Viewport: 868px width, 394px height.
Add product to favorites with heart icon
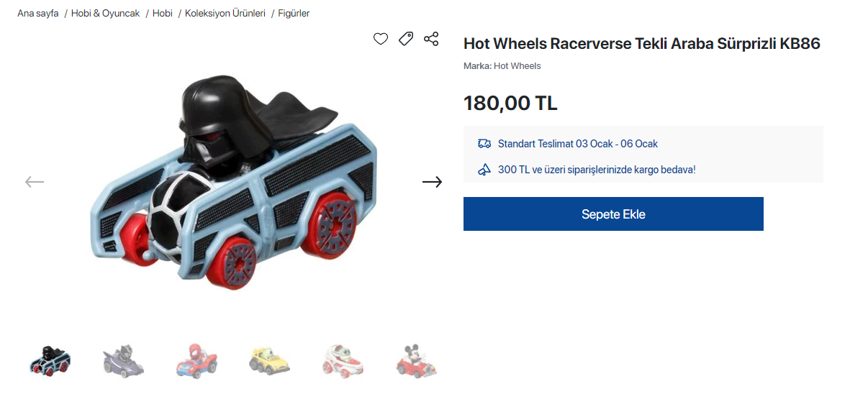tap(381, 39)
